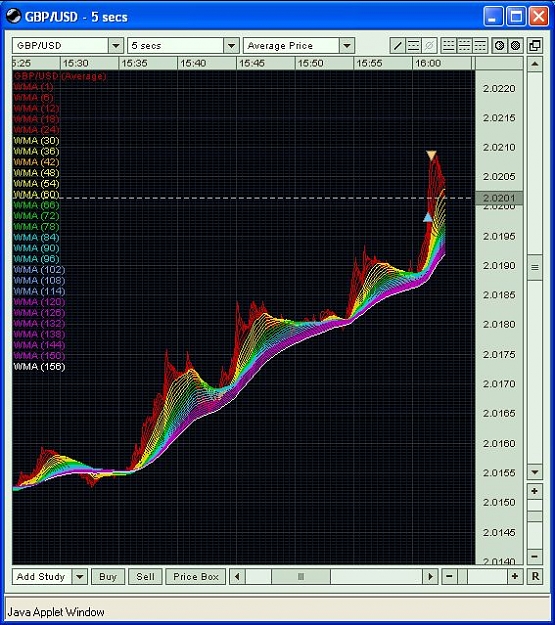Click the grid-style icon with the solid line at the bottom
555x625 pixels.
[x=449, y=46]
